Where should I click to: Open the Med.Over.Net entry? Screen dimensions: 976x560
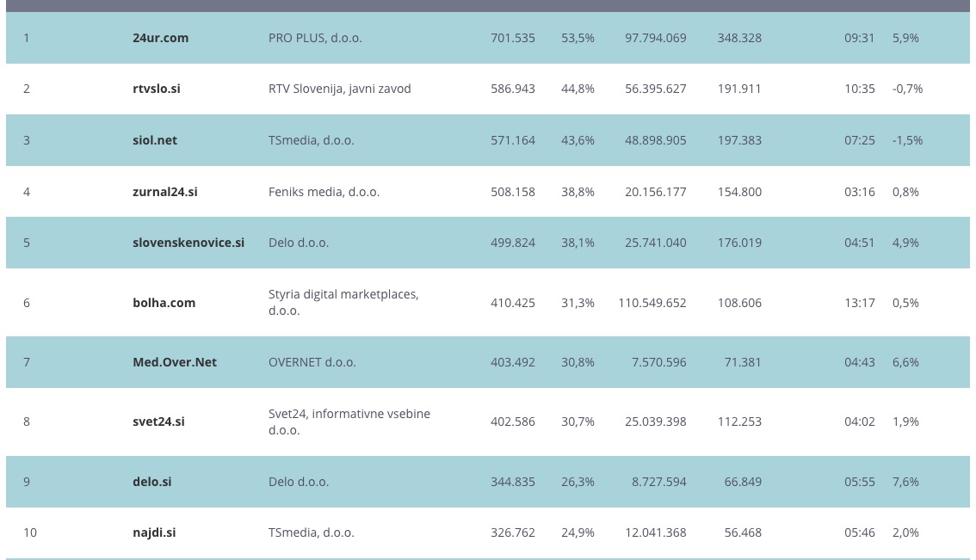tap(175, 362)
